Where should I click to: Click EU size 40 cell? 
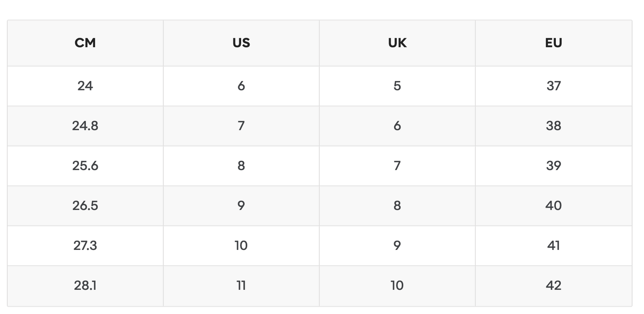click(x=553, y=206)
